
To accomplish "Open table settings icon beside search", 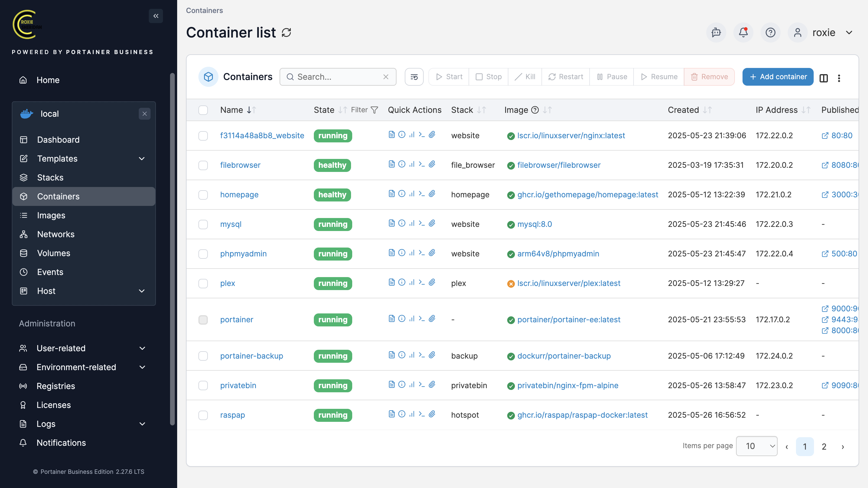I will [414, 77].
